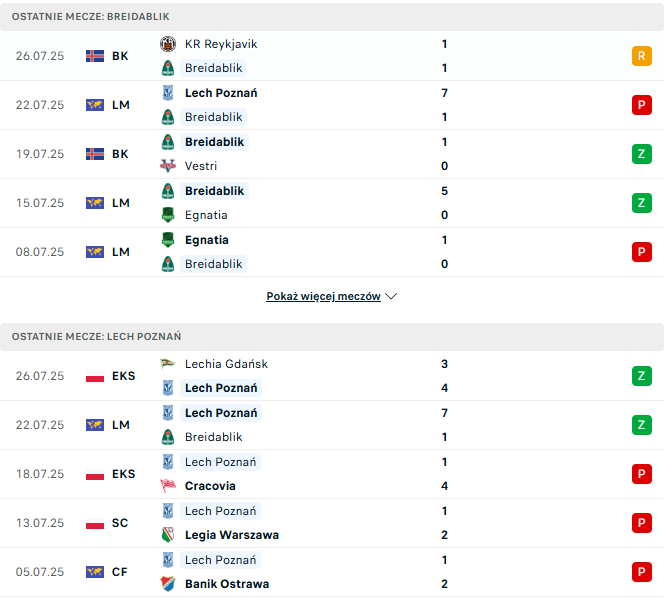Image resolution: width=667 pixels, height=601 pixels.
Task: Open Legia Warszawa team page
Action: tap(232, 535)
